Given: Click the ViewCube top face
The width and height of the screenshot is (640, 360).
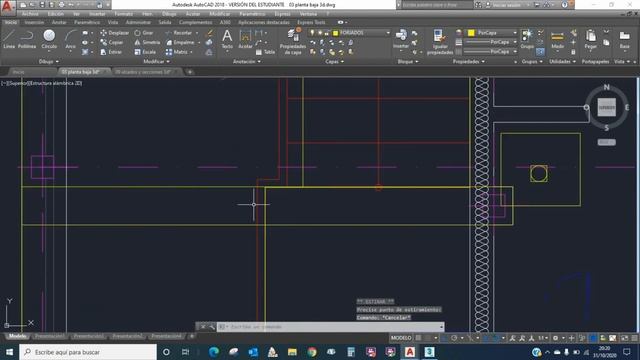Looking at the screenshot, I should click(607, 107).
